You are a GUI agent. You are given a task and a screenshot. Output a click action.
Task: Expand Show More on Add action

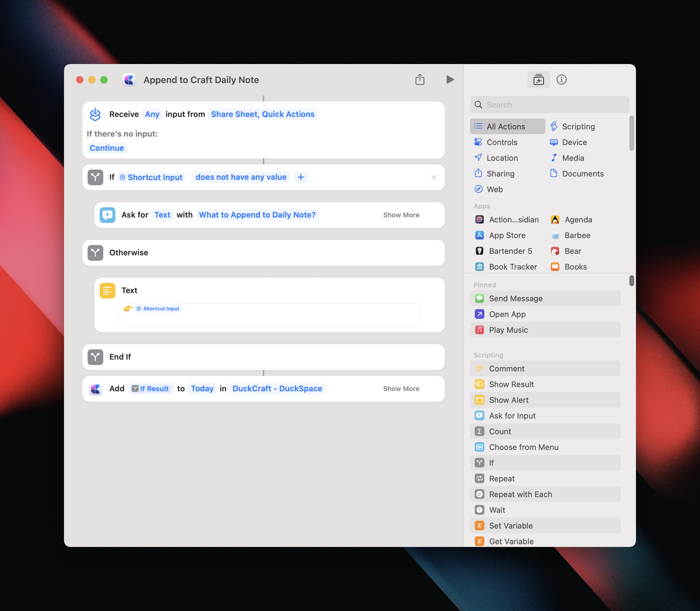coord(401,389)
